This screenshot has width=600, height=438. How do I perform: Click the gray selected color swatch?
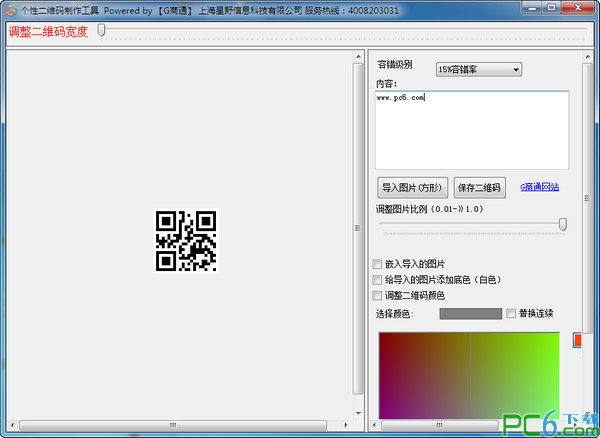(470, 314)
